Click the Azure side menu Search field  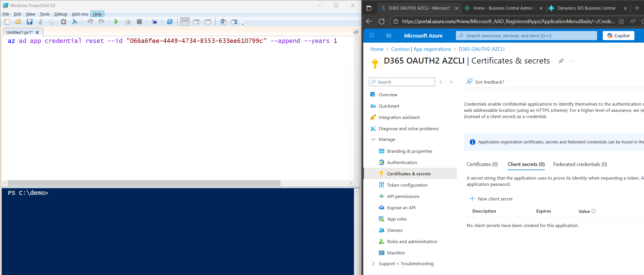(x=402, y=82)
